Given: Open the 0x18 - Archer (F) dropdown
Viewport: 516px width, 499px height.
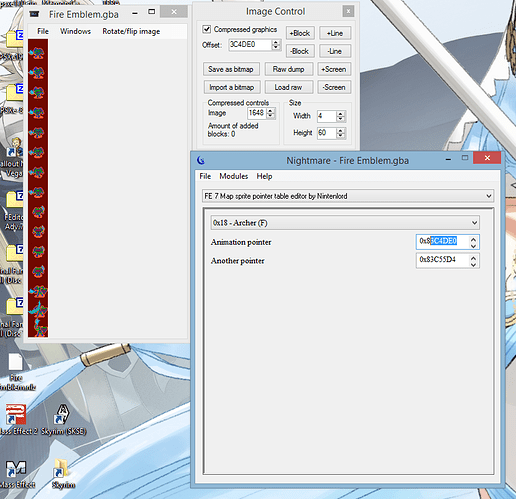Looking at the screenshot, I should (x=345, y=223).
